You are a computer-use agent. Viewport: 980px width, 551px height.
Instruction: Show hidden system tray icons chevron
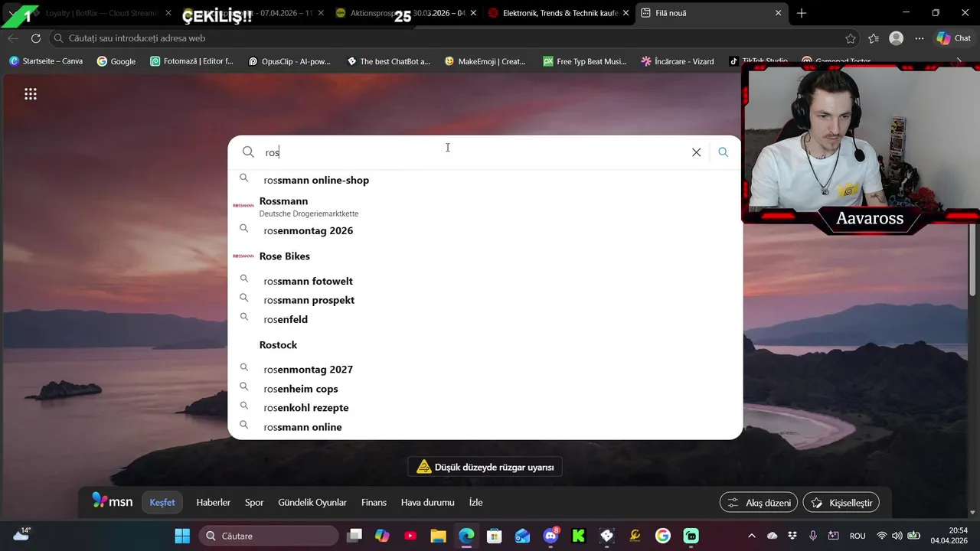click(x=751, y=536)
